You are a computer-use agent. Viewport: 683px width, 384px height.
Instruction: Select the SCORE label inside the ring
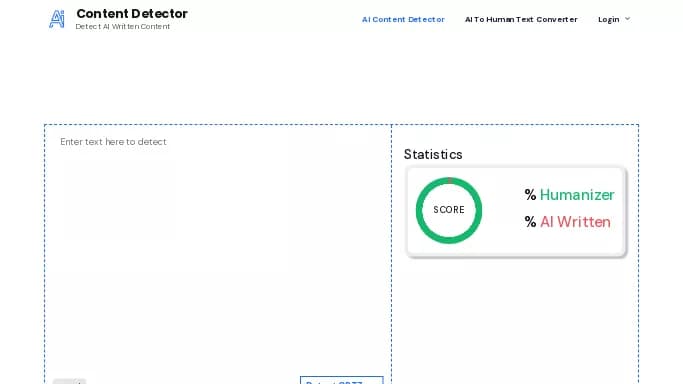449,210
